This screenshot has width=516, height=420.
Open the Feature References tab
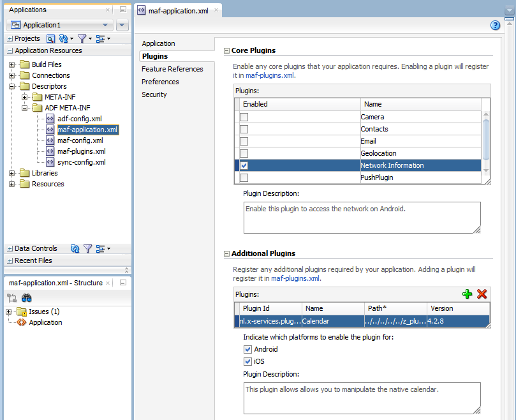click(x=172, y=69)
